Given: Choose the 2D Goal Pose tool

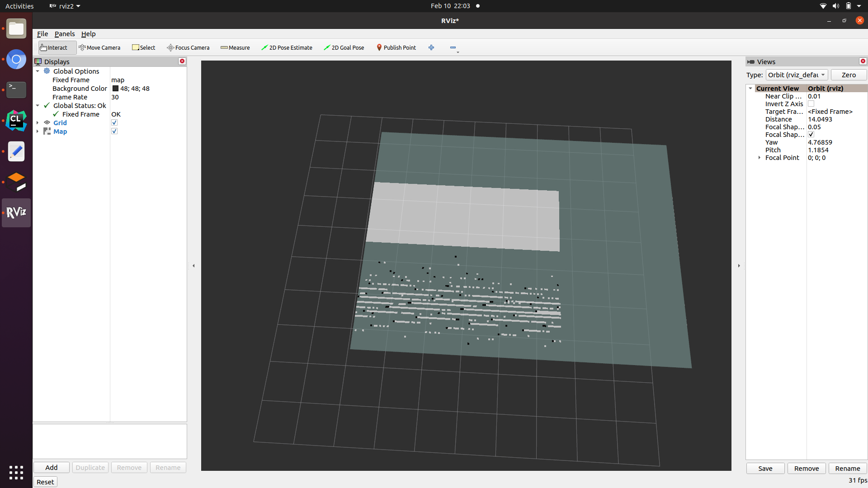Looking at the screenshot, I should point(344,47).
